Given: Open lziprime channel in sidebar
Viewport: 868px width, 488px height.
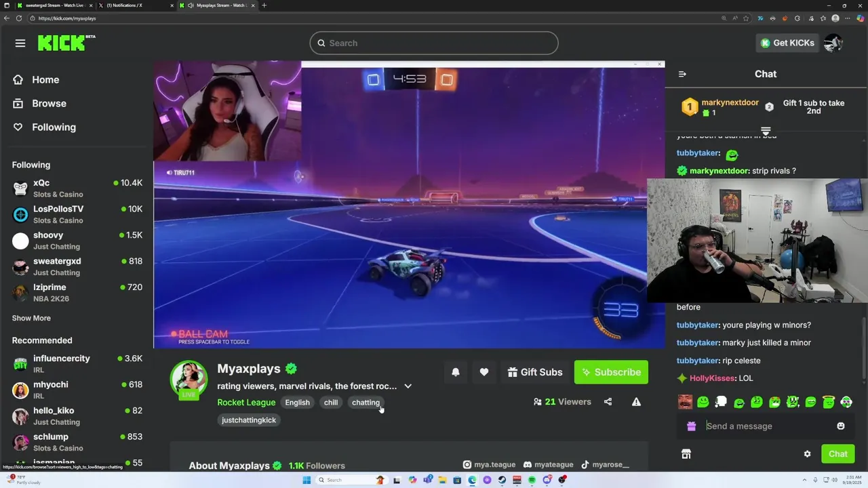Looking at the screenshot, I should tap(77, 293).
